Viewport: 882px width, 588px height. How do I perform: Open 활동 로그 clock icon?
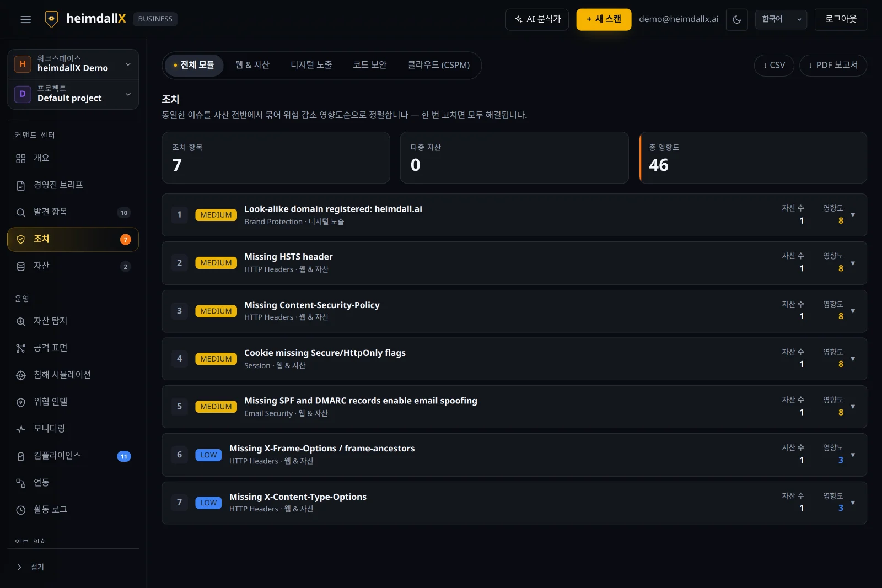[21, 510]
